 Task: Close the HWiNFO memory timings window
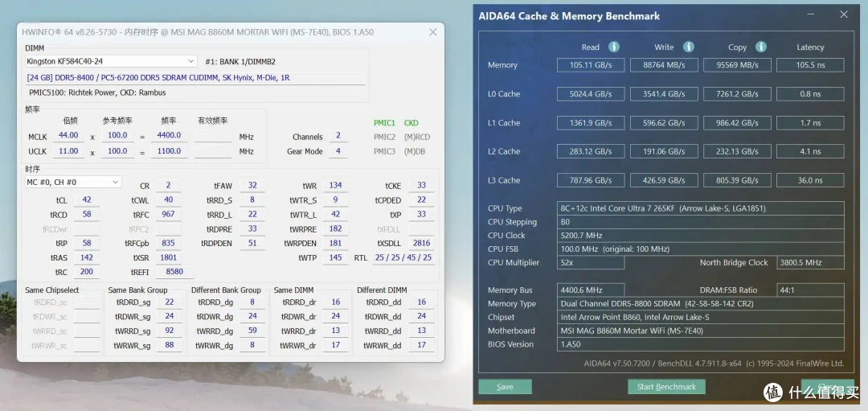(x=433, y=32)
